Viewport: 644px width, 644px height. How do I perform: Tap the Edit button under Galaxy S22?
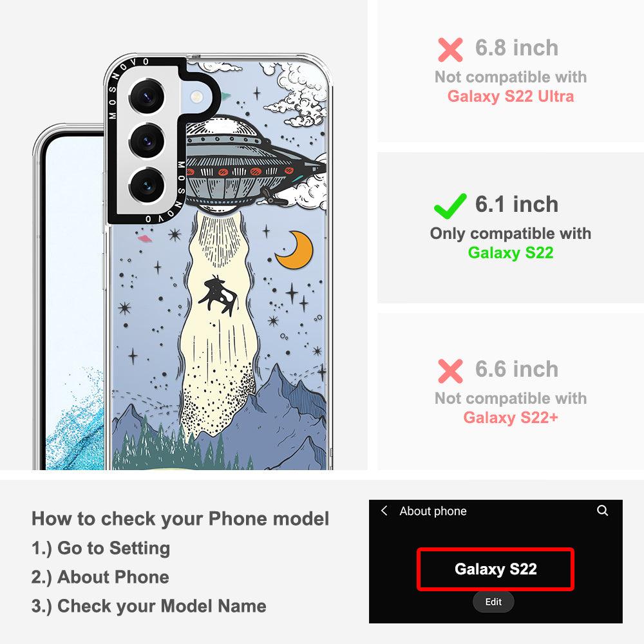[493, 601]
